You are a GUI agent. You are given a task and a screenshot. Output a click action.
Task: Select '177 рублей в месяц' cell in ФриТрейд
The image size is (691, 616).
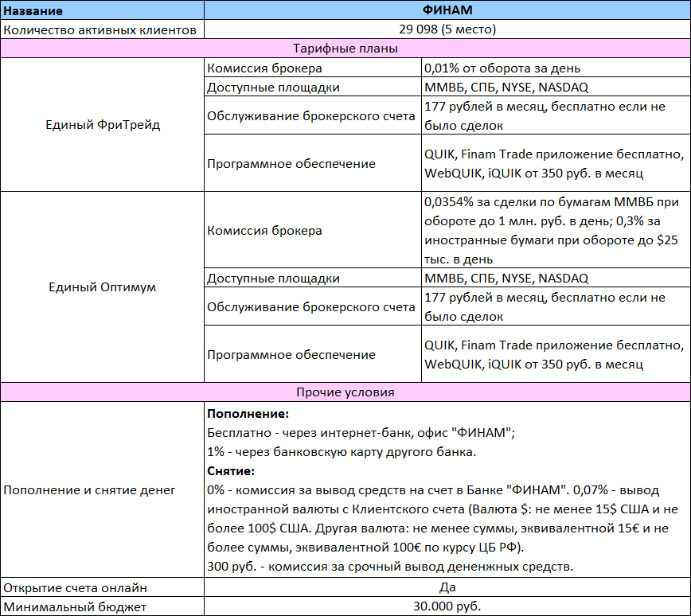click(x=556, y=115)
